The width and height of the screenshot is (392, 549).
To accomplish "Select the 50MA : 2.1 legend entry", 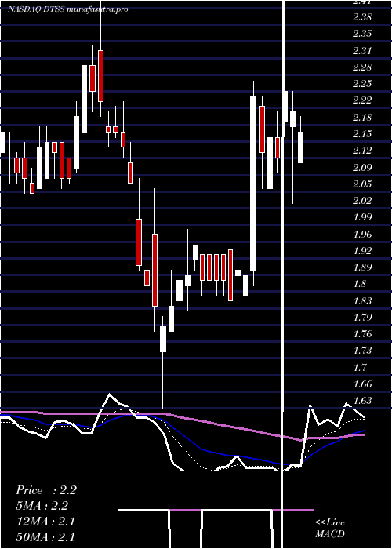I will 45,536.
